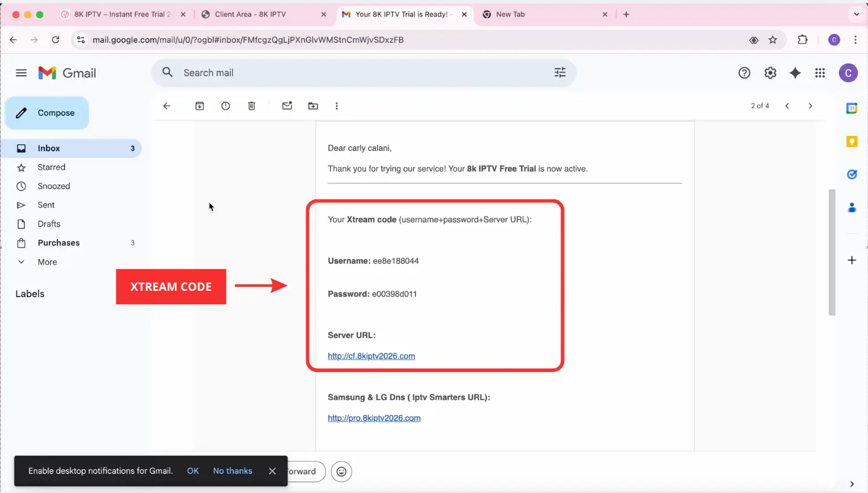
Task: Open Google Keep side panel
Action: pyautogui.click(x=852, y=141)
